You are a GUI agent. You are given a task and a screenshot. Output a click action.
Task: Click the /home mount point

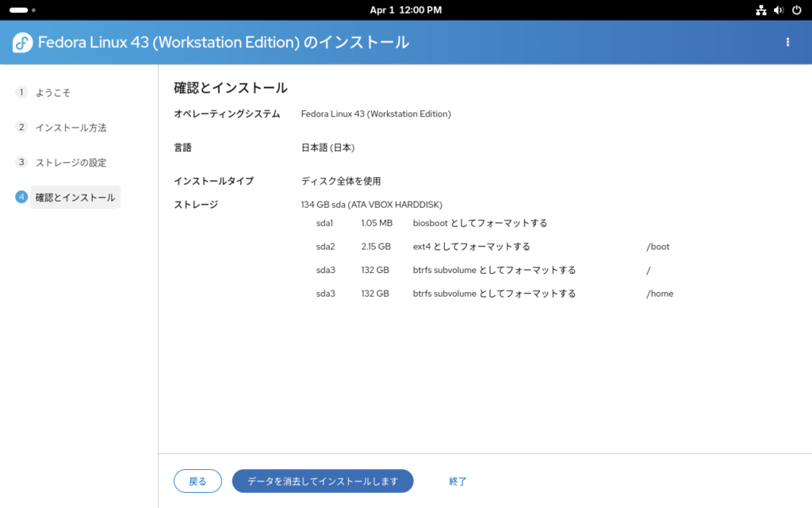(x=660, y=294)
